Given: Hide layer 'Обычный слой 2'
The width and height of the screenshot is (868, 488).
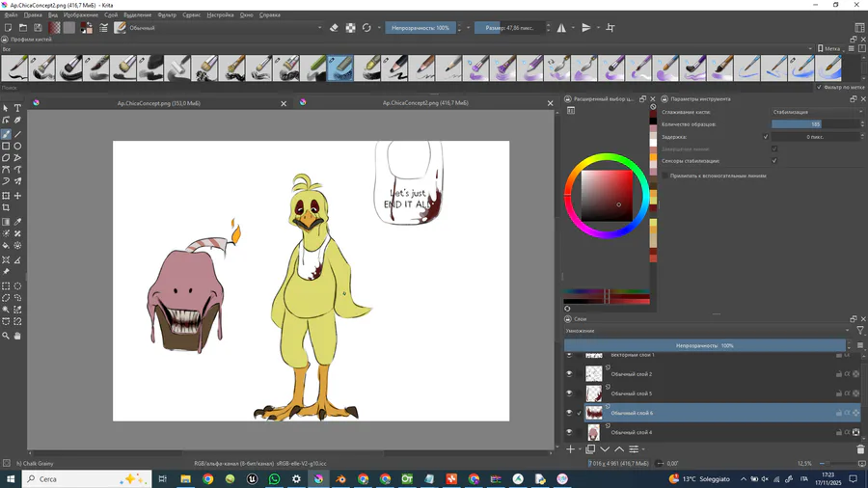Looking at the screenshot, I should coord(569,374).
